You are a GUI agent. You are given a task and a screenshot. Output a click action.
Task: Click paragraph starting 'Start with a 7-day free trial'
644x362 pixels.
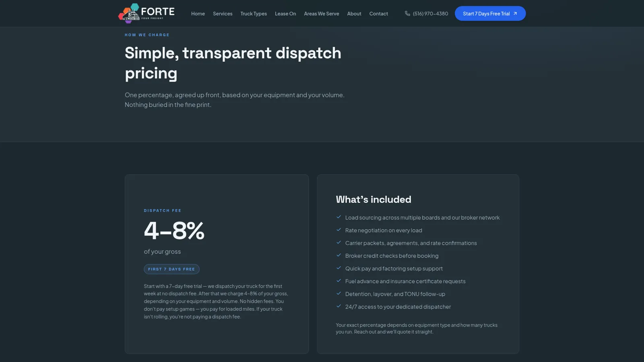pos(216,301)
